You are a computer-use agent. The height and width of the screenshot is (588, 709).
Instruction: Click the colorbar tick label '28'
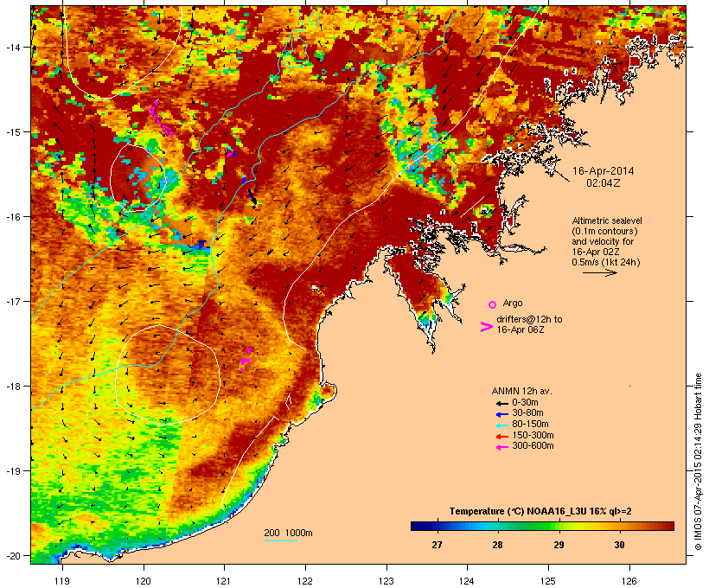(497, 545)
